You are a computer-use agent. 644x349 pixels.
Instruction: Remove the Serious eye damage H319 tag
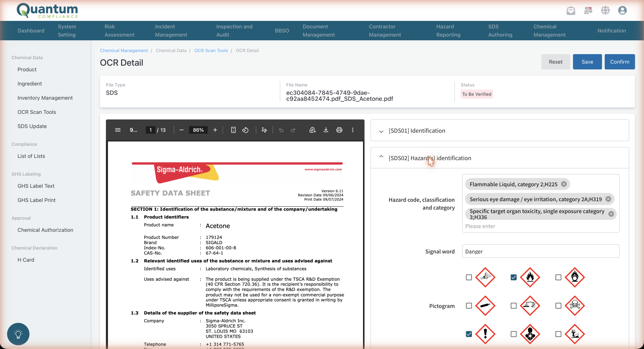tap(608, 199)
